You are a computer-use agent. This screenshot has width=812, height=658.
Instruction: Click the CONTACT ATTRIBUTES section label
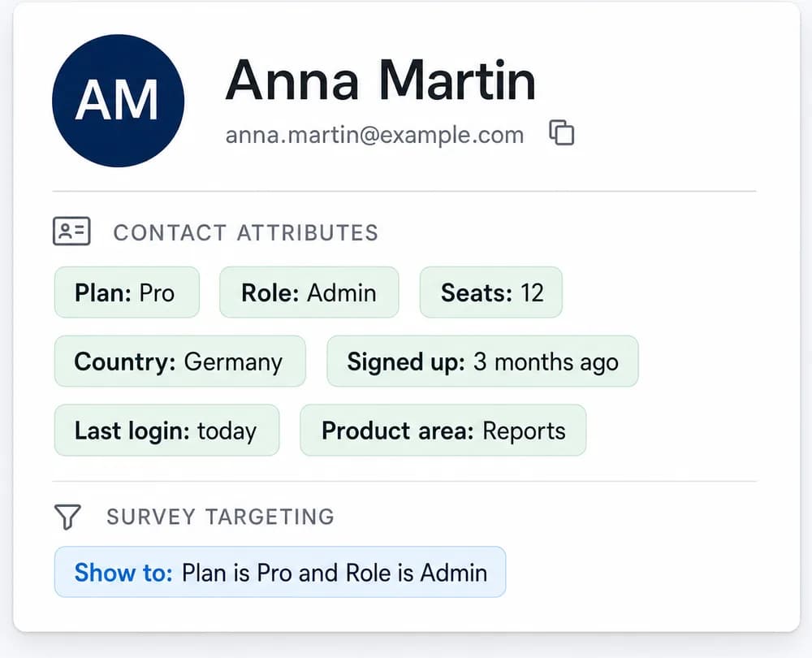click(246, 232)
